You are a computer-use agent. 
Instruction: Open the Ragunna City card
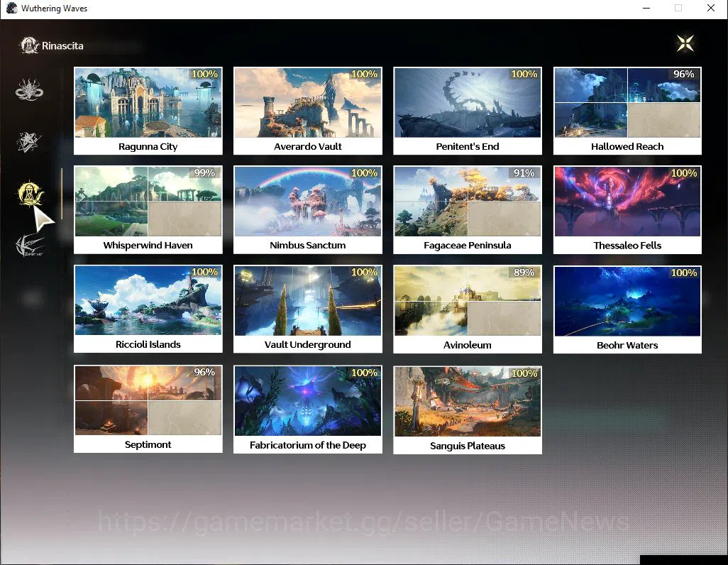[148, 111]
